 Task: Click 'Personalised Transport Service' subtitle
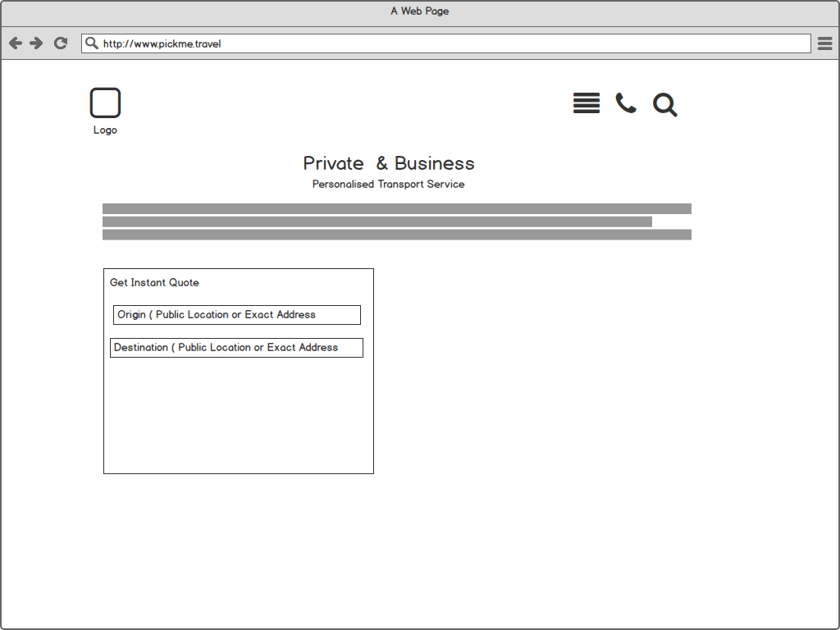(x=388, y=185)
